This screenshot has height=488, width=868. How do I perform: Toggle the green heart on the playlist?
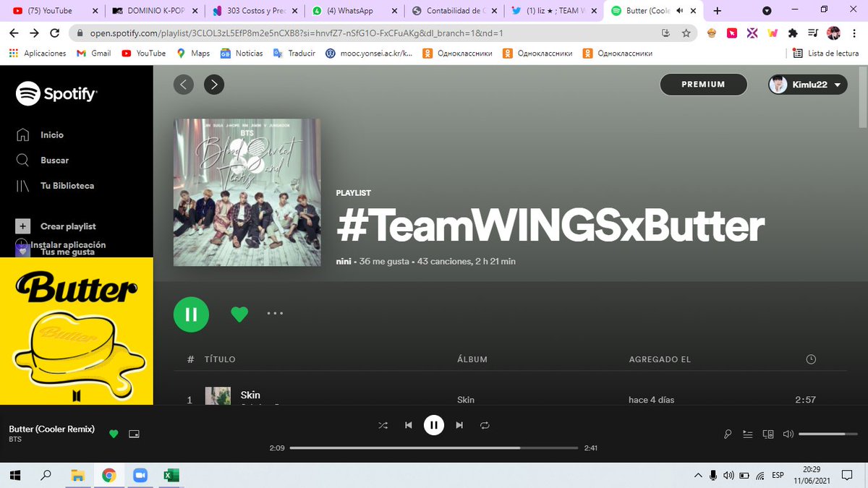239,314
